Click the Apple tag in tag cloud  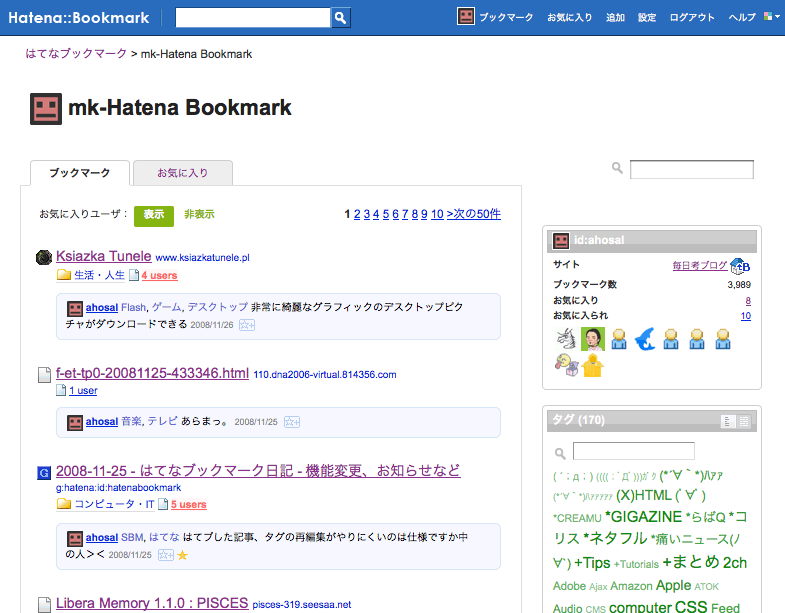coord(673,585)
